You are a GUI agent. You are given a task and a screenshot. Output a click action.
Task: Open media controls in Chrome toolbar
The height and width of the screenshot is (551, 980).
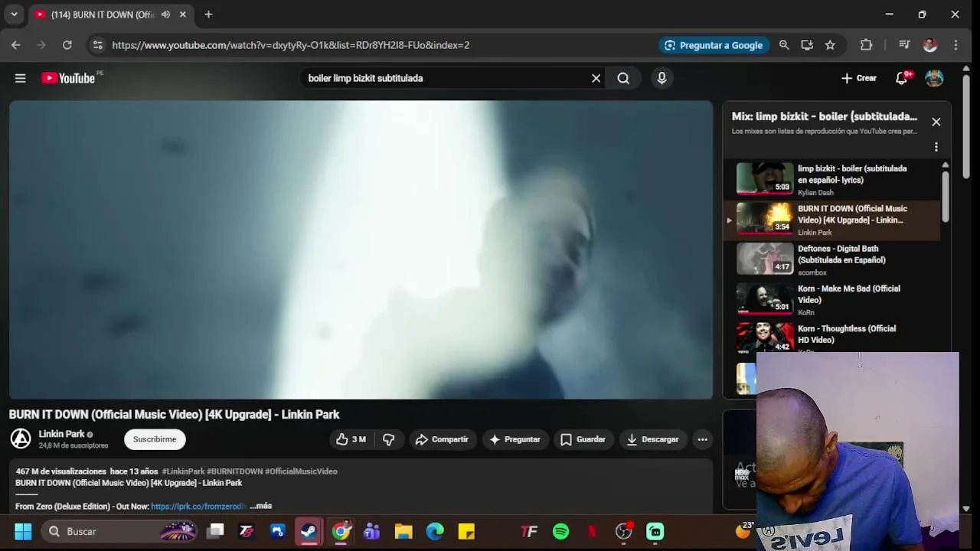click(904, 45)
